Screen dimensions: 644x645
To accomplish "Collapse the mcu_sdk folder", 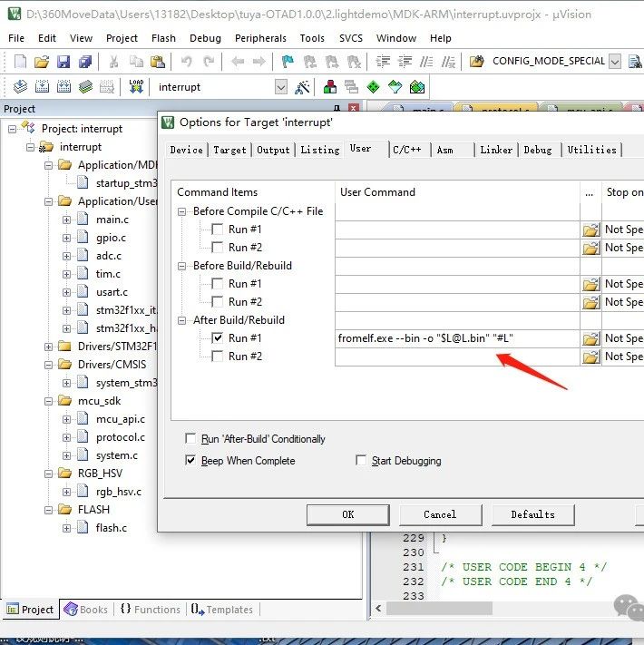I will (x=48, y=401).
